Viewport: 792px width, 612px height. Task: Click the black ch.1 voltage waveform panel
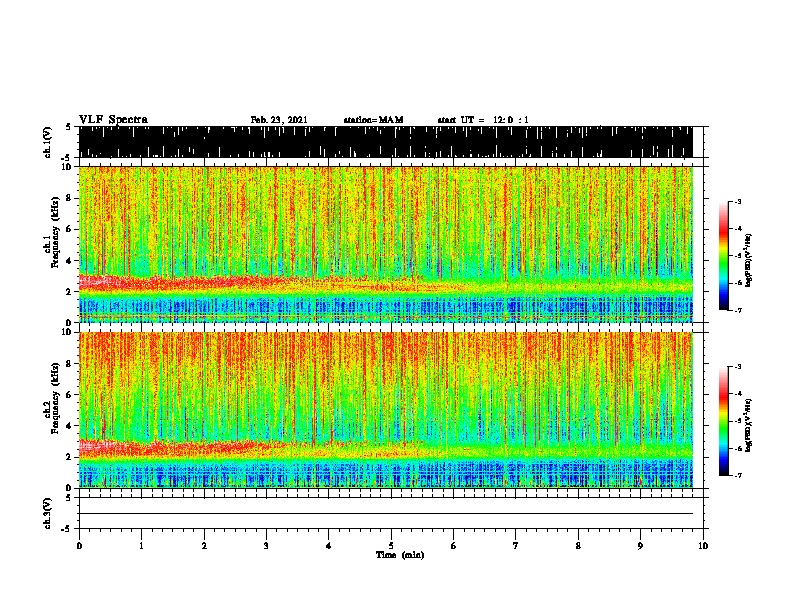(385, 142)
